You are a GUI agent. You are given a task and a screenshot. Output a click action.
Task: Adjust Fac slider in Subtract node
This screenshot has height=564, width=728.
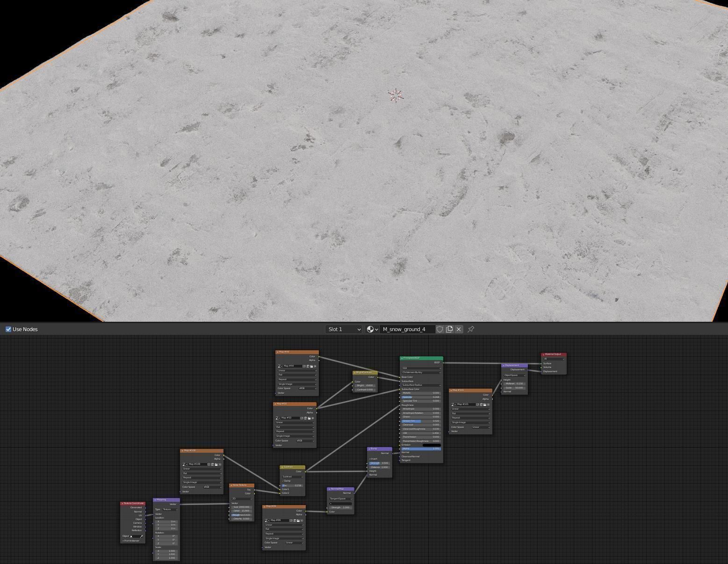point(293,485)
